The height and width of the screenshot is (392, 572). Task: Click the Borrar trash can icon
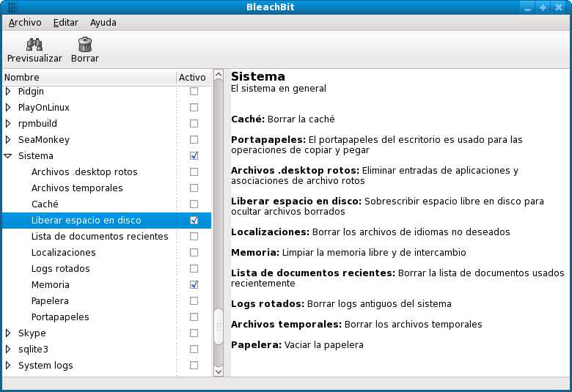84,45
